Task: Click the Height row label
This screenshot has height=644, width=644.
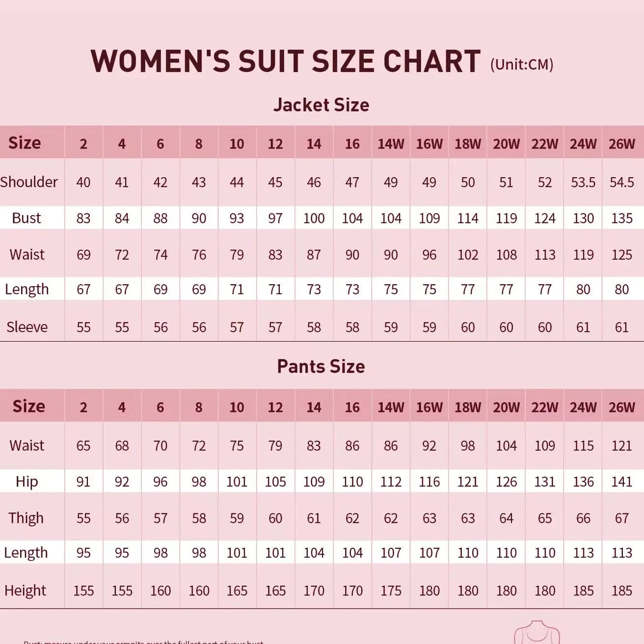Action: click(25, 590)
